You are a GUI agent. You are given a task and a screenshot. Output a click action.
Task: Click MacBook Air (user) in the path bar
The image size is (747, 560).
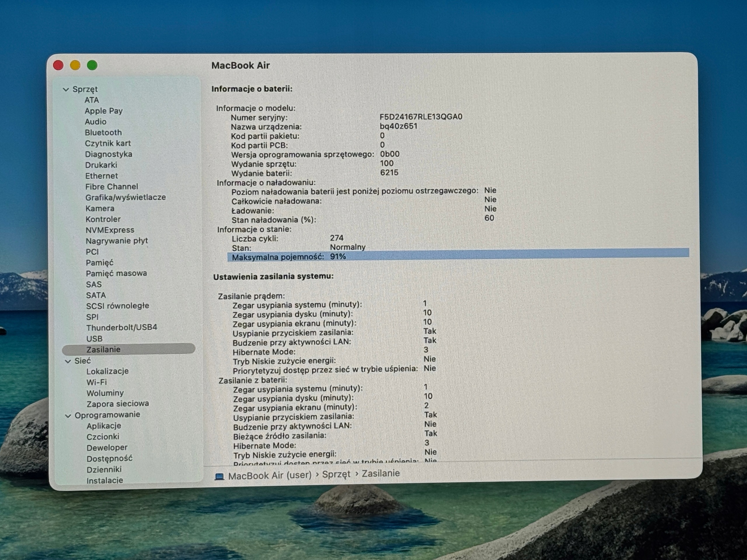(270, 475)
